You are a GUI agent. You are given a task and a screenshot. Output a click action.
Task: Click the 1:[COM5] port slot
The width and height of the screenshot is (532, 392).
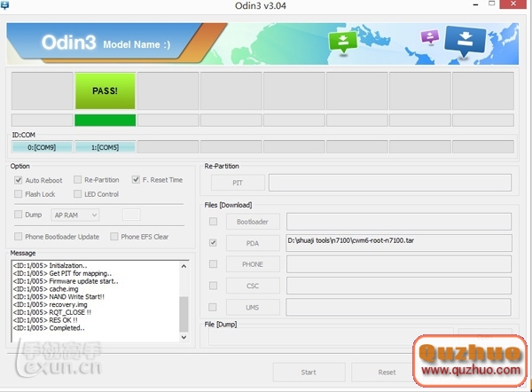(106, 147)
